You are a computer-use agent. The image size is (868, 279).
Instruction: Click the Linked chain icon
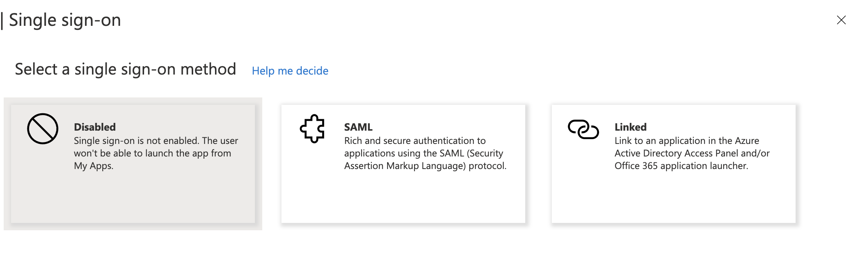(583, 129)
